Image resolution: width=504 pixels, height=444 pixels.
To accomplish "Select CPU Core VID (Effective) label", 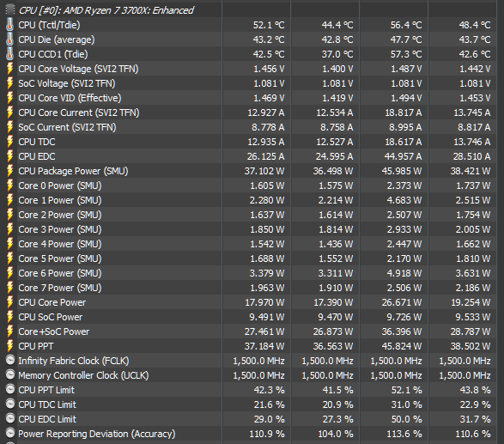I will pos(70,99).
